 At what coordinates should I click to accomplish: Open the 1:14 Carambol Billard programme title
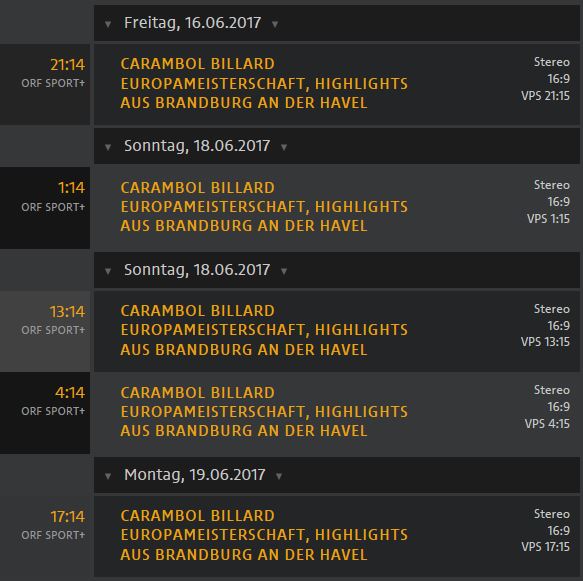[x=264, y=207]
